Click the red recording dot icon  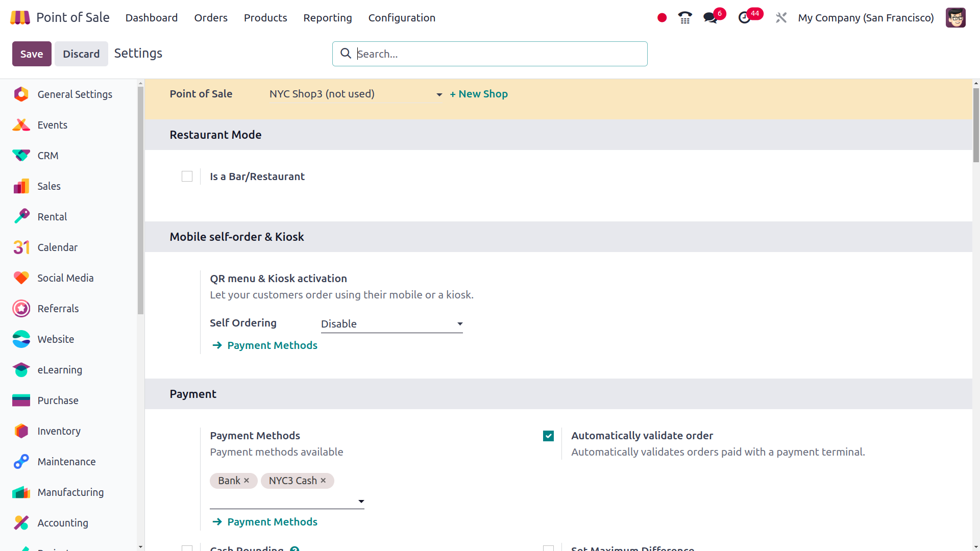point(662,18)
